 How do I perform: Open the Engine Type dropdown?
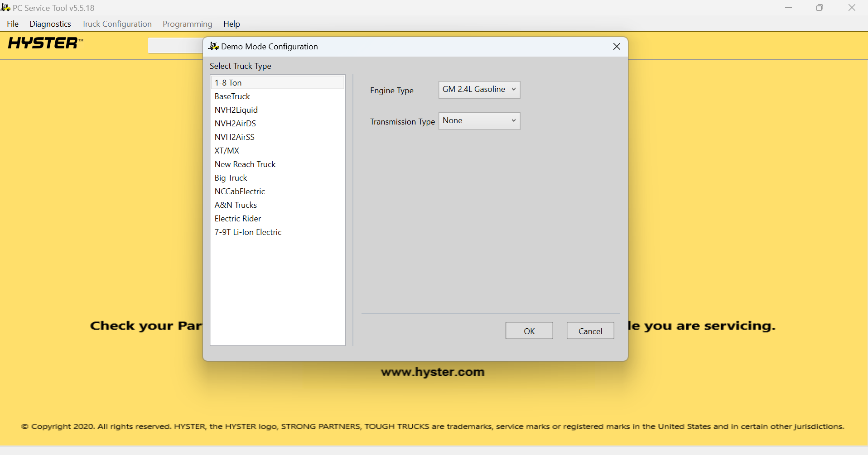pos(479,90)
